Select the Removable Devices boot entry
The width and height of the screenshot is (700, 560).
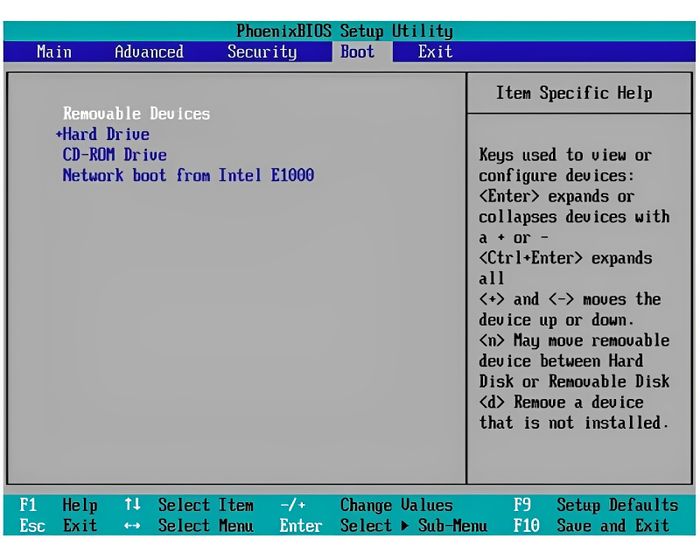(136, 113)
